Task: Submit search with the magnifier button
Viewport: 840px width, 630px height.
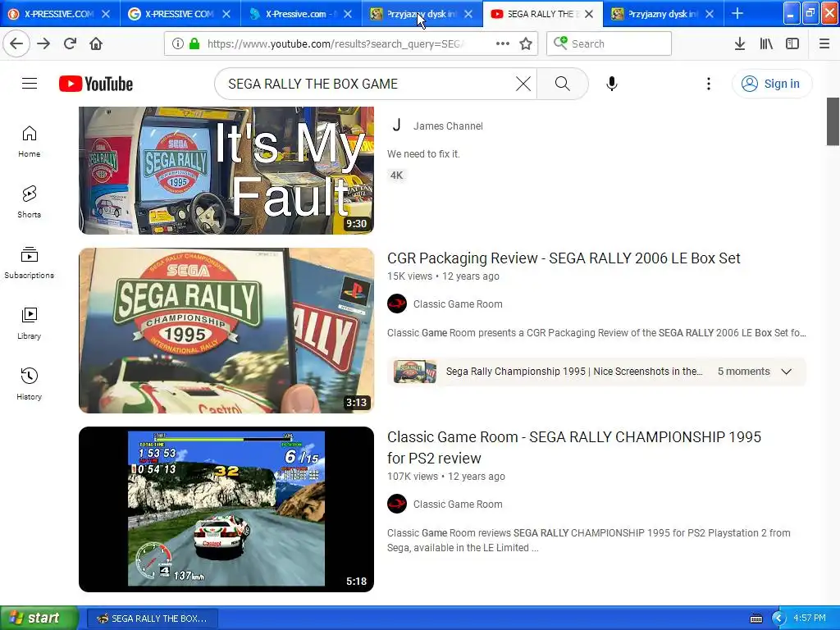Action: pyautogui.click(x=563, y=84)
